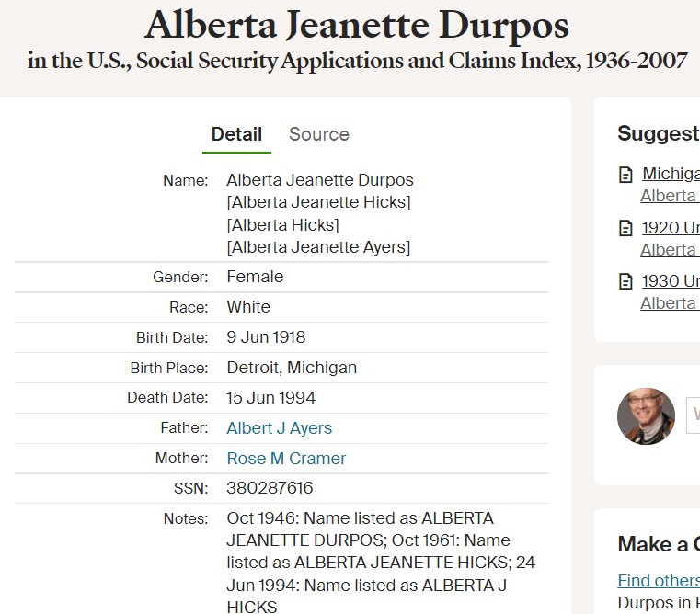
Task: Select birth place Detroit, Michigan text
Action: click(292, 368)
